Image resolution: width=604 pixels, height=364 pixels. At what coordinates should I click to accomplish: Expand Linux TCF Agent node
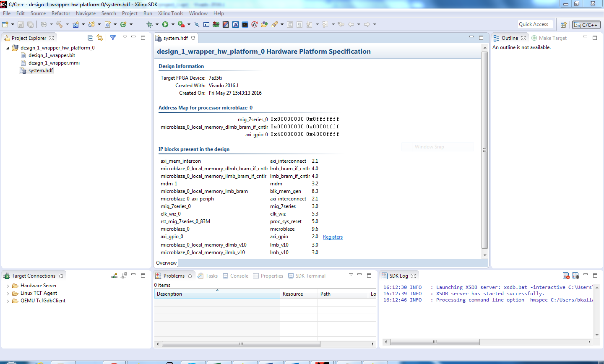click(x=8, y=293)
